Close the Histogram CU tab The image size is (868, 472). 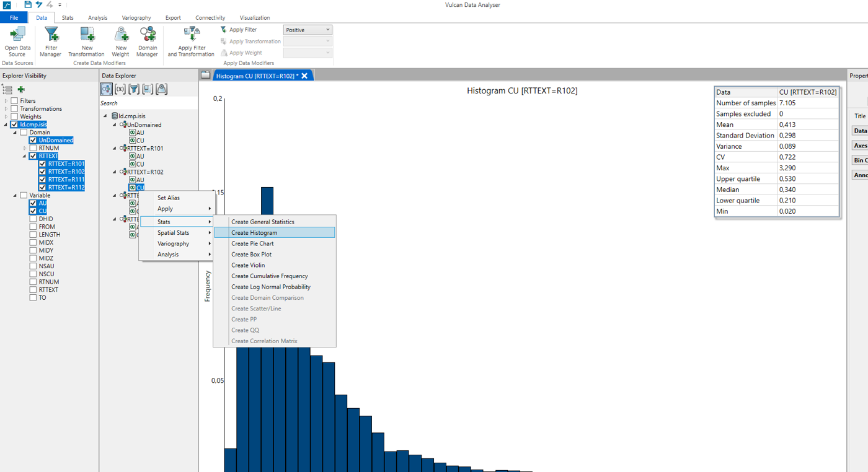304,76
